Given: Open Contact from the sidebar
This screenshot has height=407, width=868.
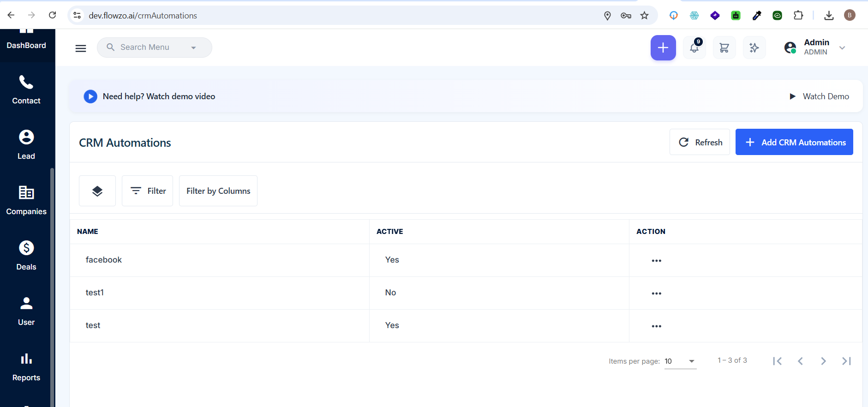Looking at the screenshot, I should pyautogui.click(x=26, y=90).
